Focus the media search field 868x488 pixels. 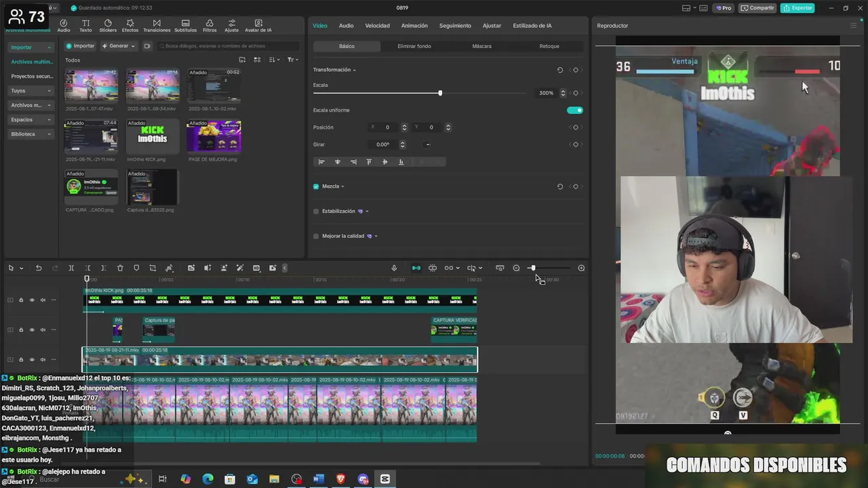pyautogui.click(x=229, y=46)
